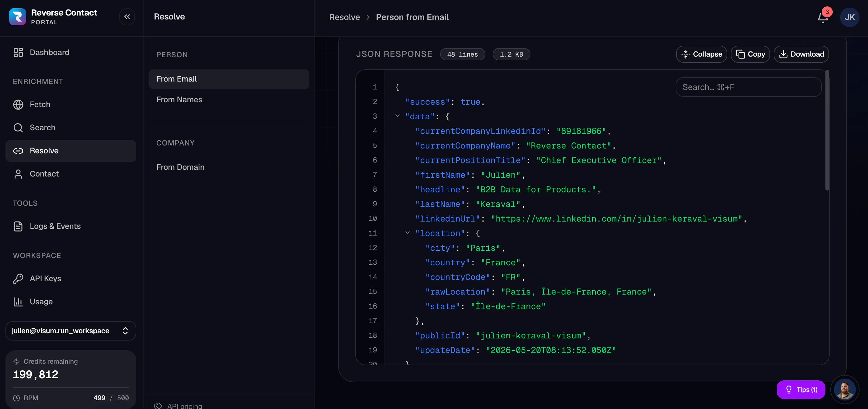Click the Reverse Contact logo icon

click(x=18, y=17)
